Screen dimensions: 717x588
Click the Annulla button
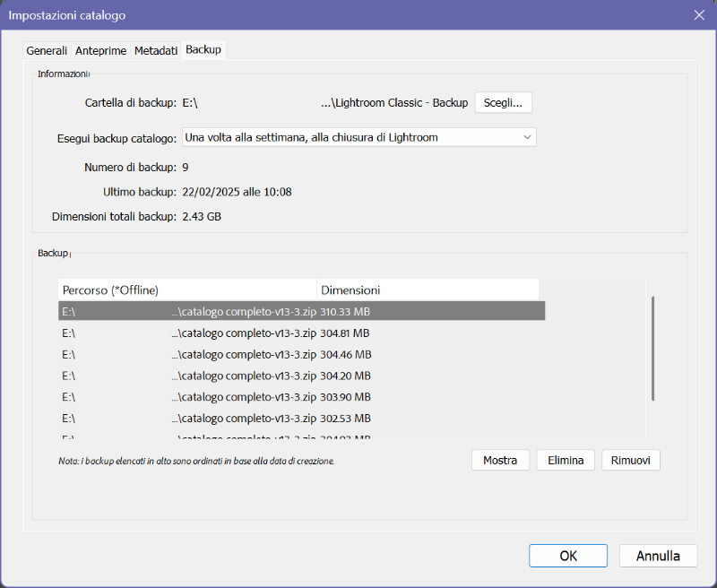[x=658, y=556]
